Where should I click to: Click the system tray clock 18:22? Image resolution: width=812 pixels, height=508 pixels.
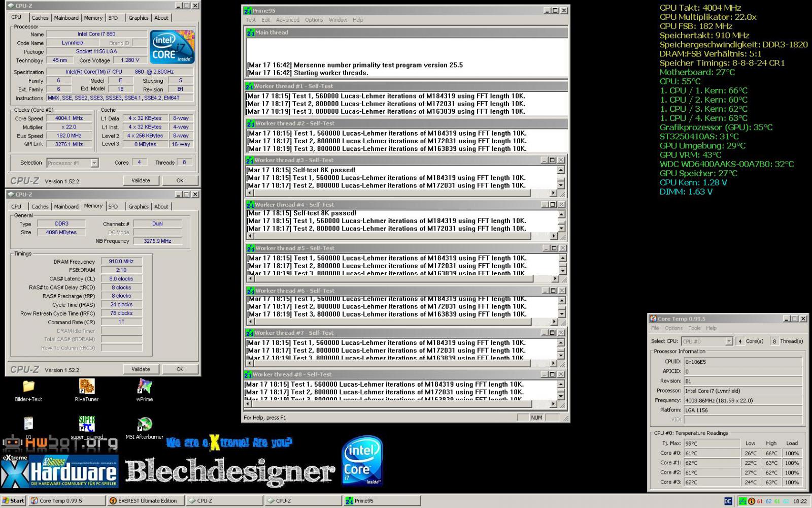pos(800,501)
